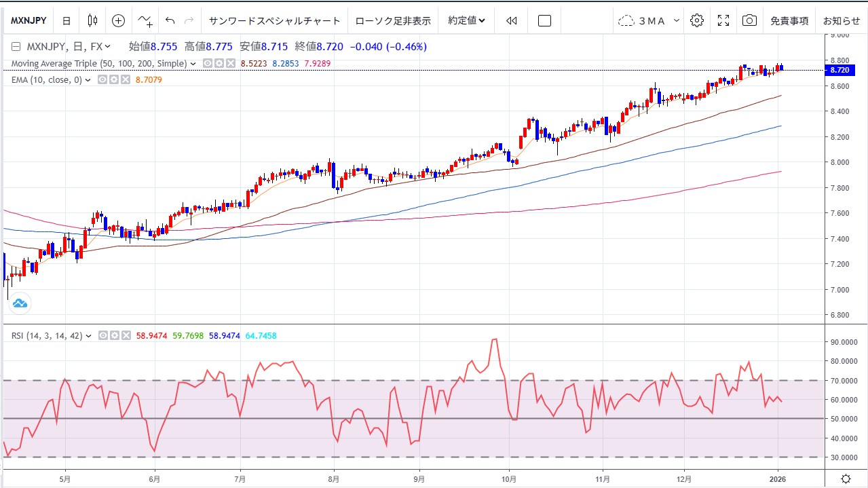Open the 免責事項 disclaimer link

(x=789, y=20)
